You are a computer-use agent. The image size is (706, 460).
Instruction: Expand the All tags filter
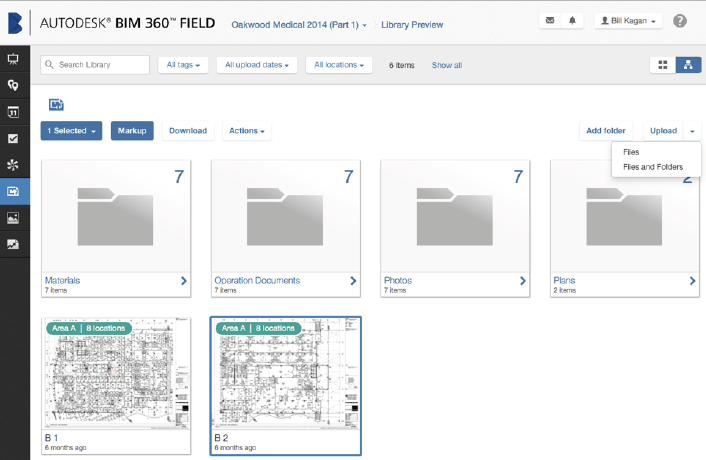point(183,65)
